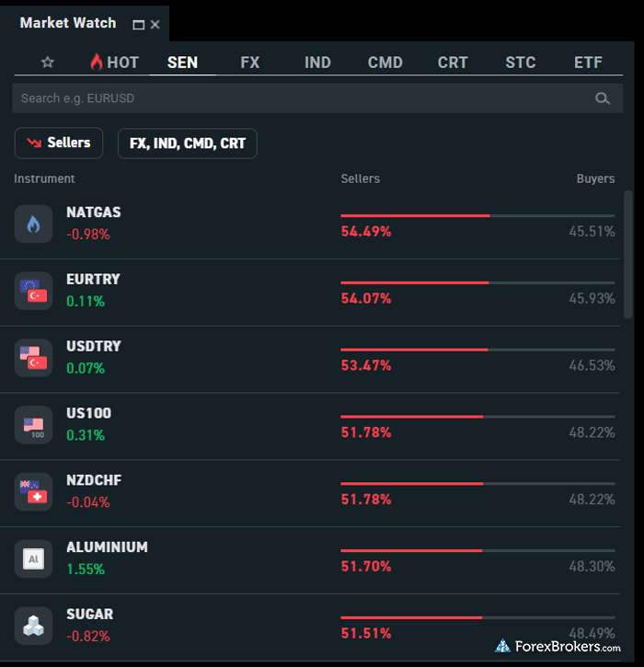
Task: Toggle the Sellers sentiment filter
Action: click(x=59, y=143)
